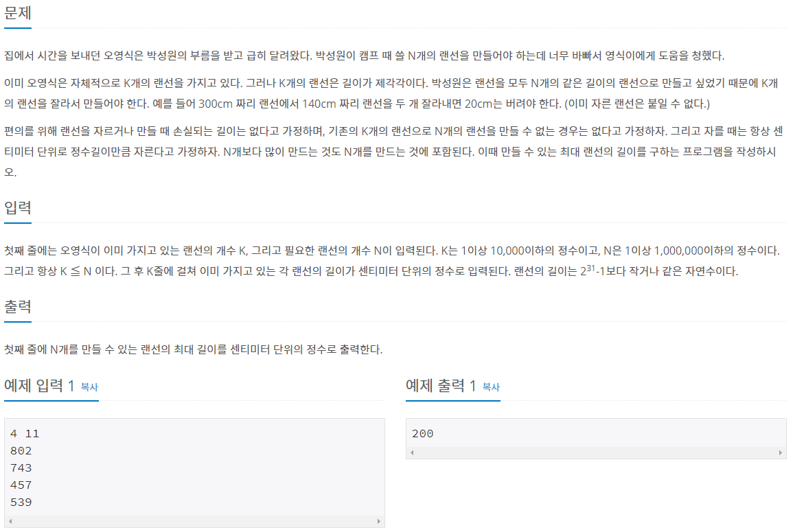Click left scroll arrow in sample output box
This screenshot has width=793, height=532.
click(412, 452)
